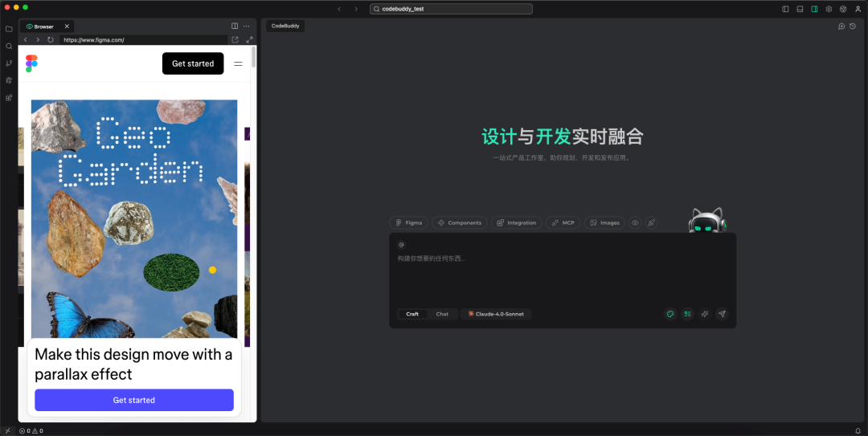Open the Source Control branch icon
868x436 pixels.
pyautogui.click(x=9, y=63)
